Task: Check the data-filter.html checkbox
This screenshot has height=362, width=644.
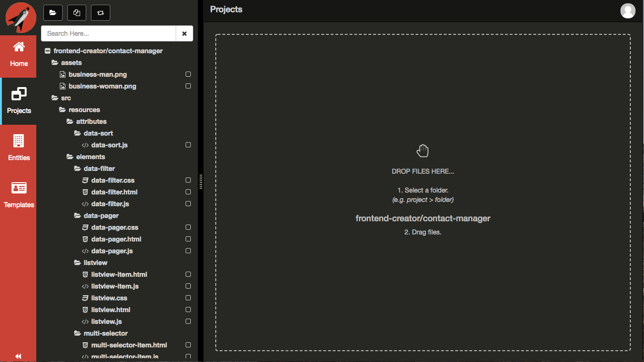Action: click(188, 192)
